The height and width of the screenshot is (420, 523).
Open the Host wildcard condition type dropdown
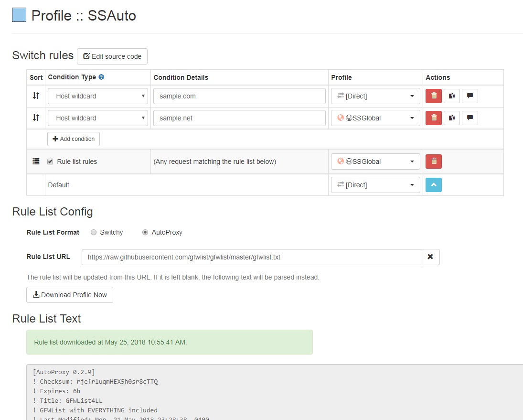(97, 96)
